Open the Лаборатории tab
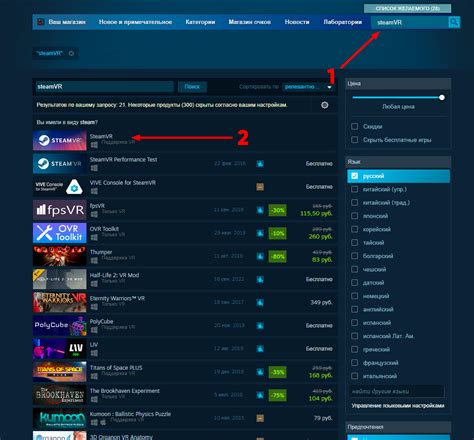 tap(343, 22)
